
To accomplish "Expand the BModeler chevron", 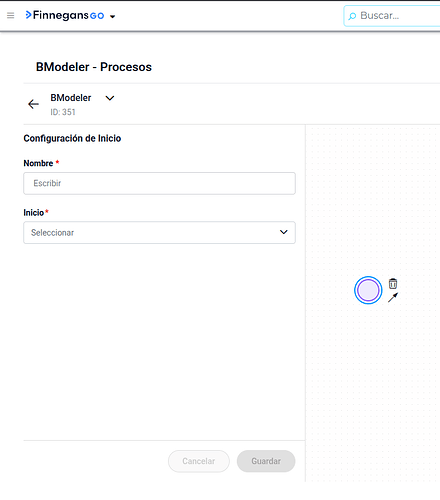I will pyautogui.click(x=110, y=98).
